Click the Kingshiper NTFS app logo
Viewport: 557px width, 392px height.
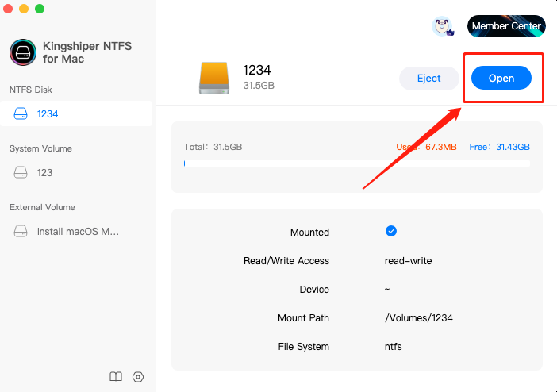(23, 52)
